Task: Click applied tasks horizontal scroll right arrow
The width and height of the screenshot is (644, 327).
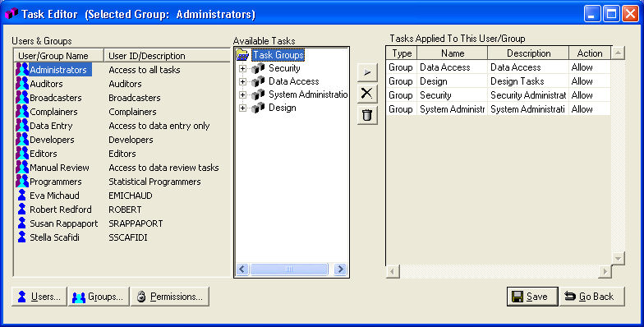Action: point(605,271)
